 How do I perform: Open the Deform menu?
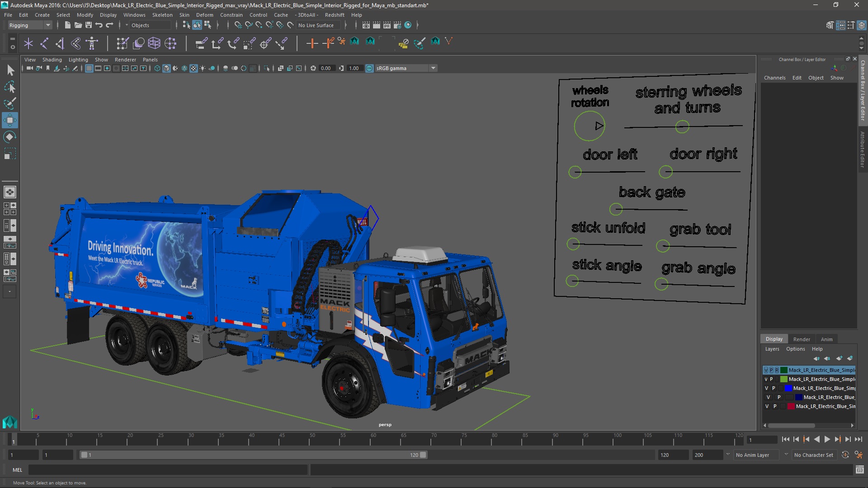click(204, 15)
